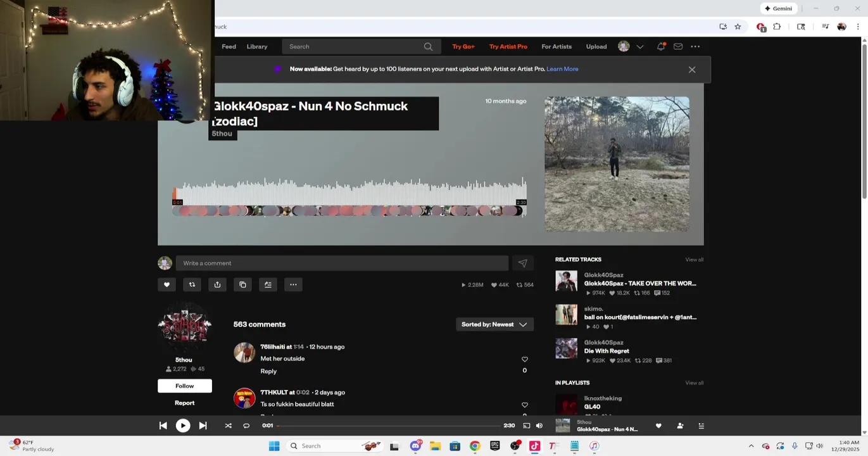This screenshot has height=456, width=868.
Task: Like 7THKULT's comment
Action: [524, 405]
